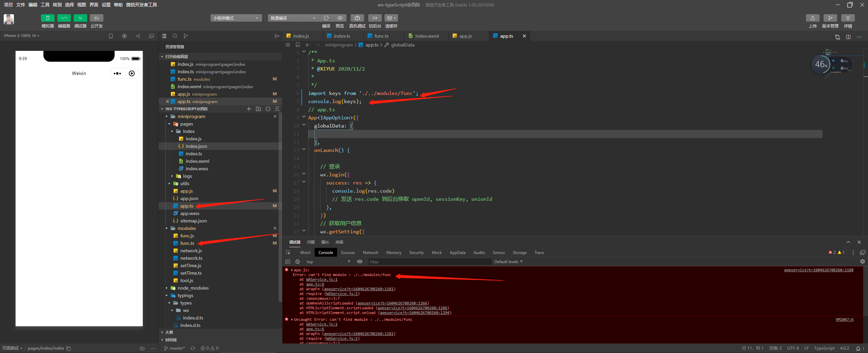
Task: Collapse the miniprogram folder
Action: tap(167, 116)
